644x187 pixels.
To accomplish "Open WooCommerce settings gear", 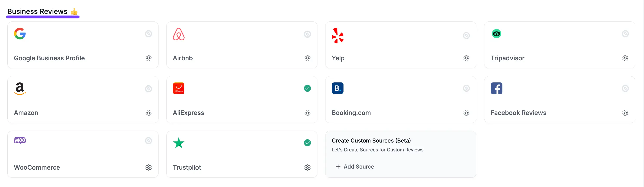I will 149,167.
